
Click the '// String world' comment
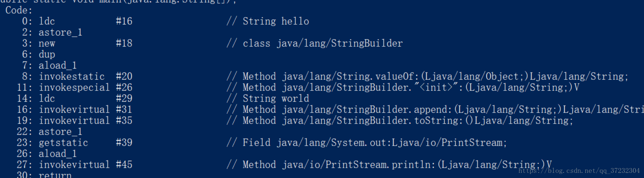click(268, 99)
